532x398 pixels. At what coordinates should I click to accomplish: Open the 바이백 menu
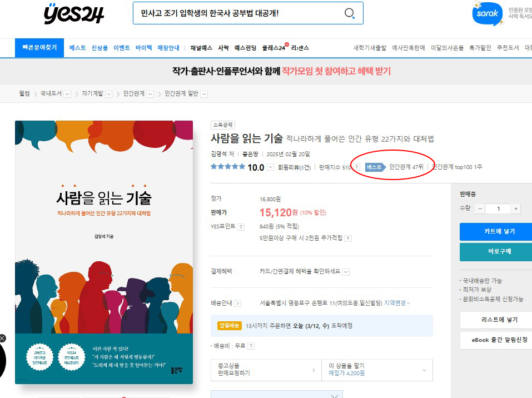tap(144, 48)
